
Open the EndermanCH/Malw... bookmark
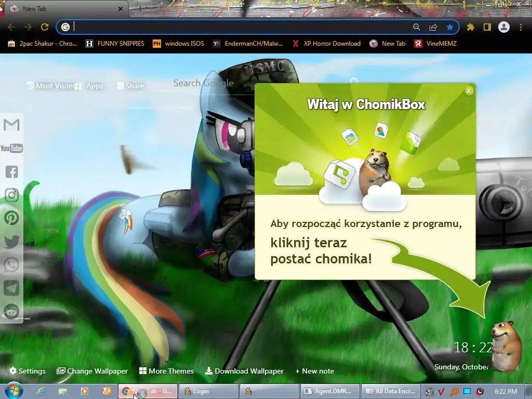(x=248, y=44)
